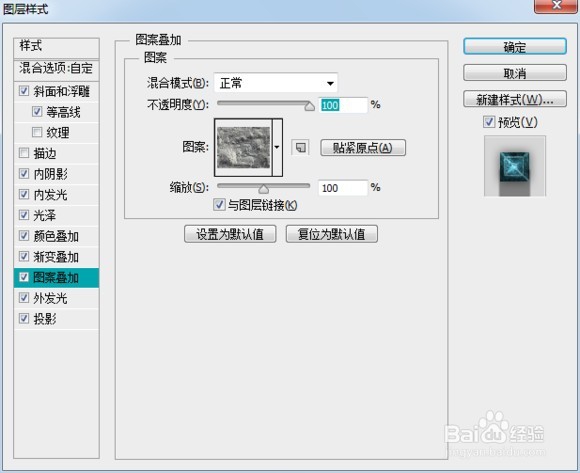Toggle the 内发光 checkbox
Viewport: 580px width, 473px height.
pos(24,194)
